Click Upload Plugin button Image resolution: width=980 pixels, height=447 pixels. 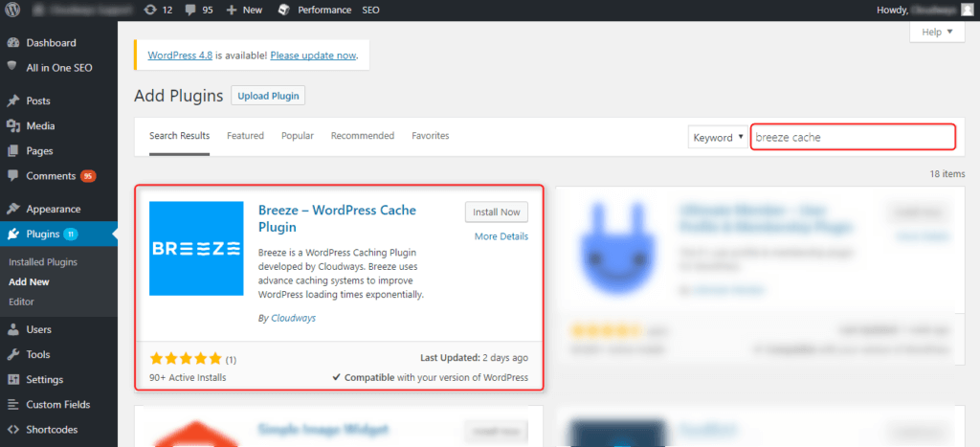coord(268,96)
